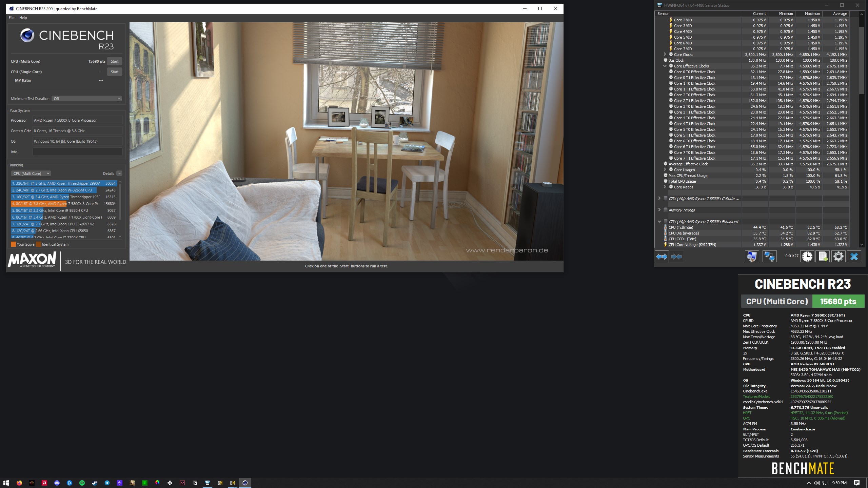This screenshot has width=868, height=488.
Task: Switch to Cinebench taskbar icon
Action: tap(245, 483)
